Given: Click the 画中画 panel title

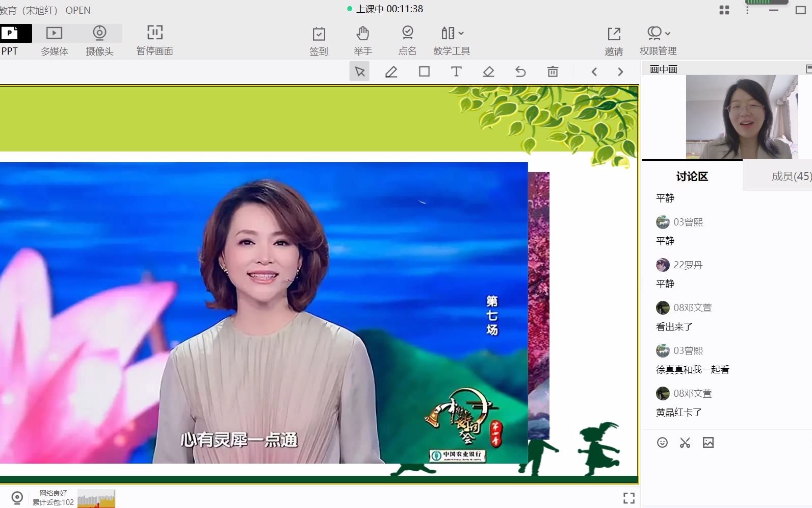Looking at the screenshot, I should click(664, 69).
